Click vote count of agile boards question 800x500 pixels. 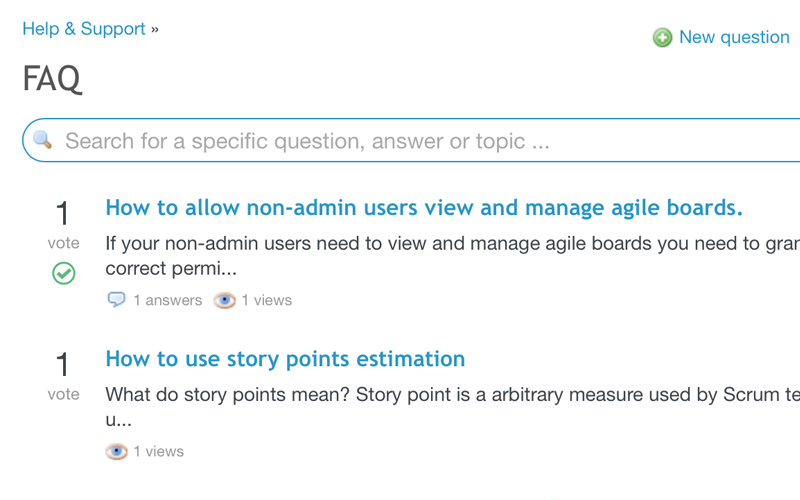(63, 214)
